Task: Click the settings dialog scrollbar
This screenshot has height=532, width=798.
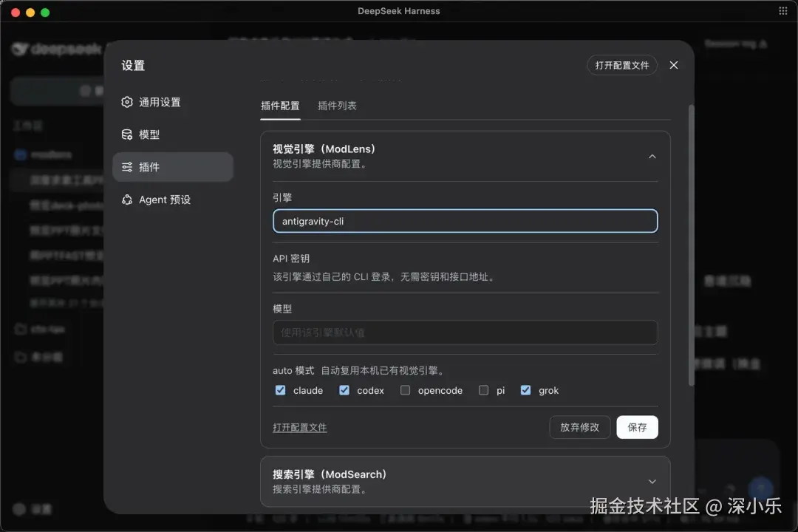Action: coord(691,245)
